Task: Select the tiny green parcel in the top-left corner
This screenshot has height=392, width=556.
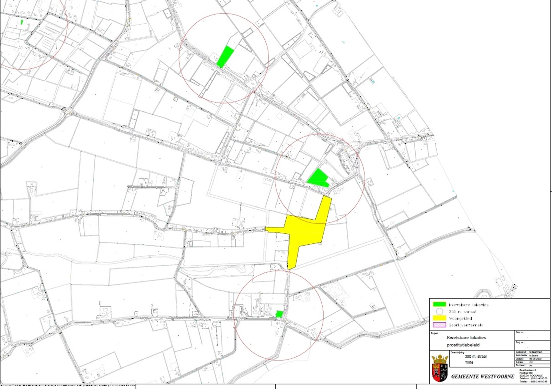Action: (x=22, y=22)
